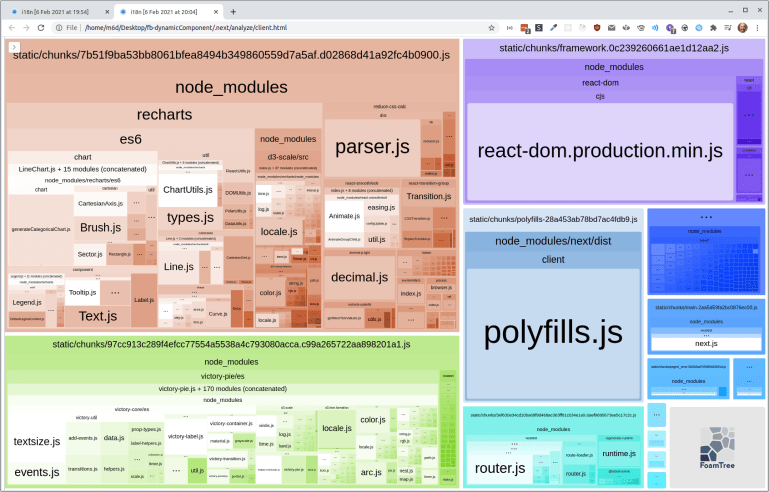Bookmark this page with the star icon
Screen dimensions: 769x492
click(491, 28)
